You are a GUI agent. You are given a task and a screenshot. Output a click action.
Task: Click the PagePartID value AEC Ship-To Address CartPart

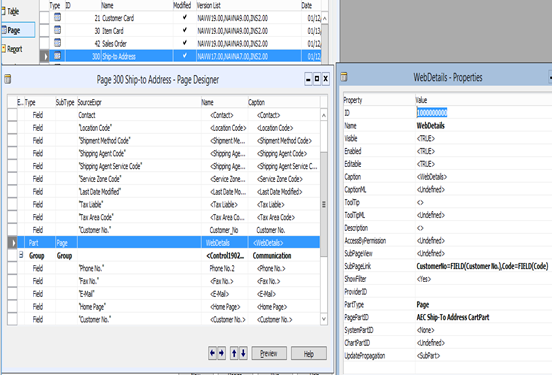coord(453,317)
